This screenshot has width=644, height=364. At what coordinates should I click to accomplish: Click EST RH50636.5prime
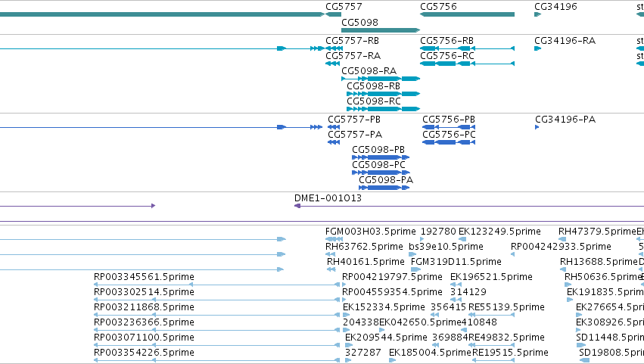click(602, 277)
